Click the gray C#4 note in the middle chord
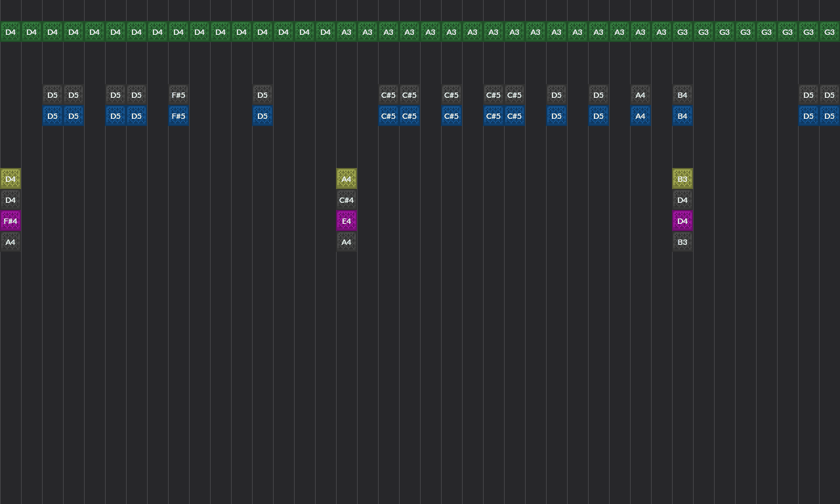 pos(346,199)
